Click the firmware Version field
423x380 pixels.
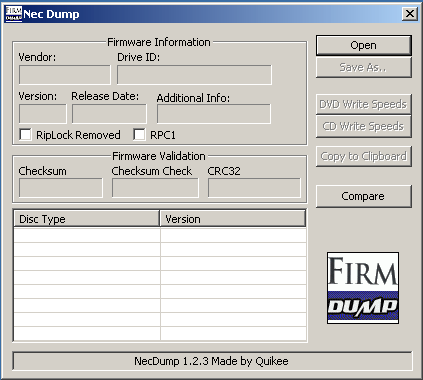click(x=43, y=114)
